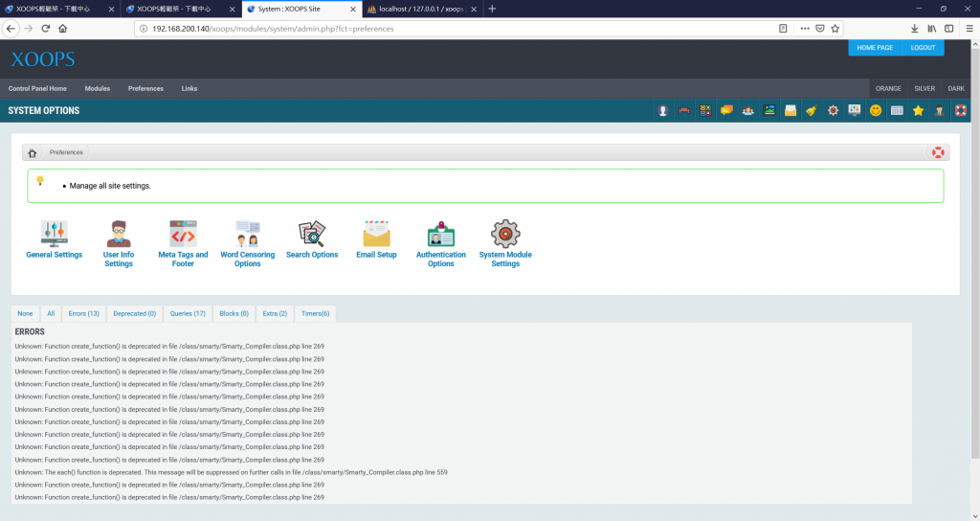Click the ERRORS heading text
The image size is (980, 521).
30,332
